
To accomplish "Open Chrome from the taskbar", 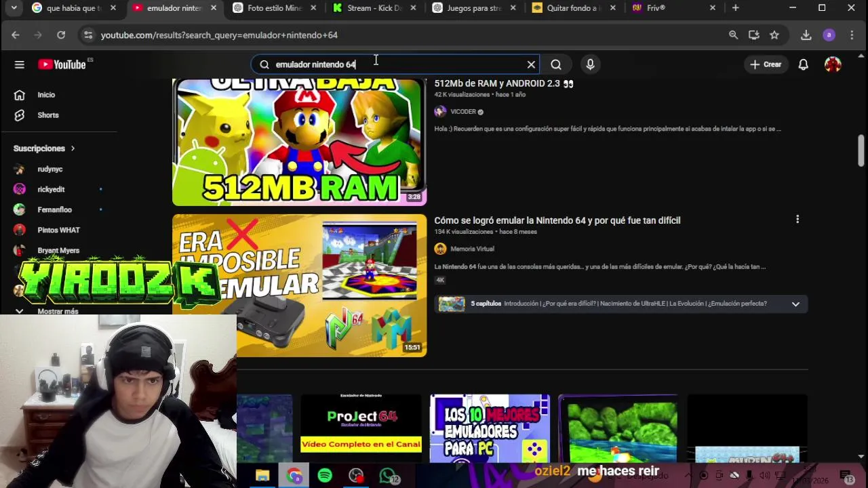I will coord(294,476).
